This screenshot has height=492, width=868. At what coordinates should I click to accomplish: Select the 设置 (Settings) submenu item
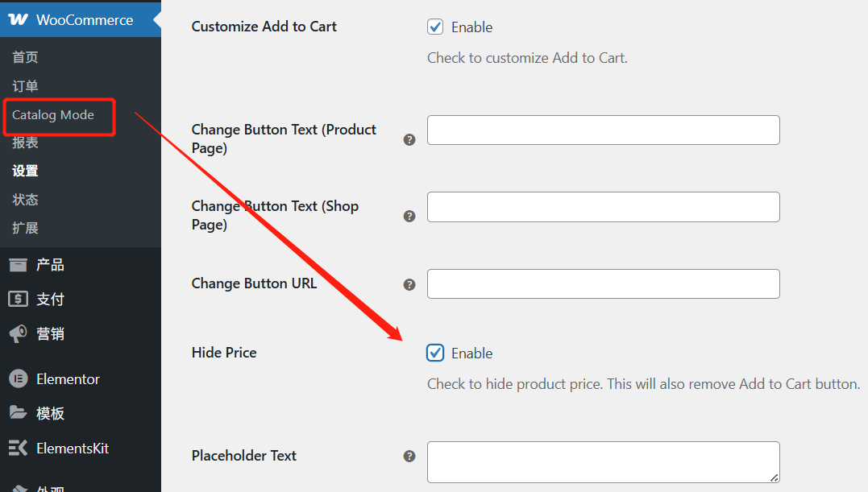coord(25,171)
